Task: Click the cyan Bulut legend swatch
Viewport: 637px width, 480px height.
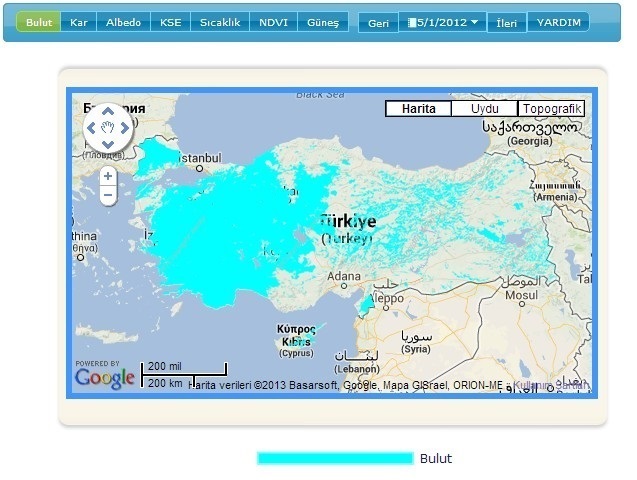Action: point(334,458)
